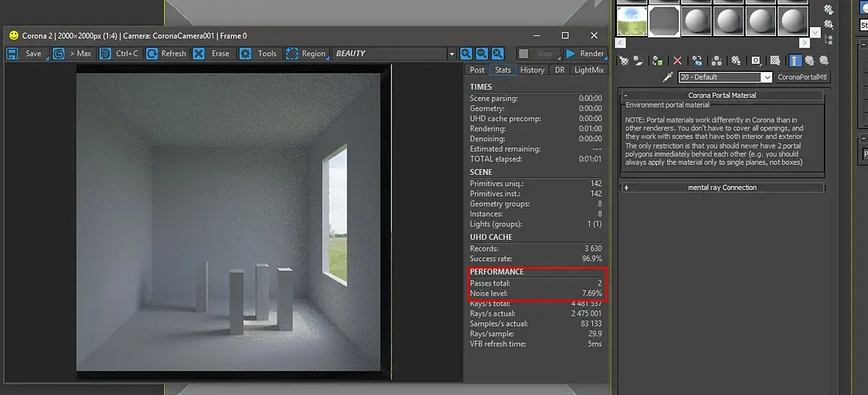The image size is (868, 395).
Task: Click the TOTAL elapsed 0:01:01 row
Action: tap(536, 159)
